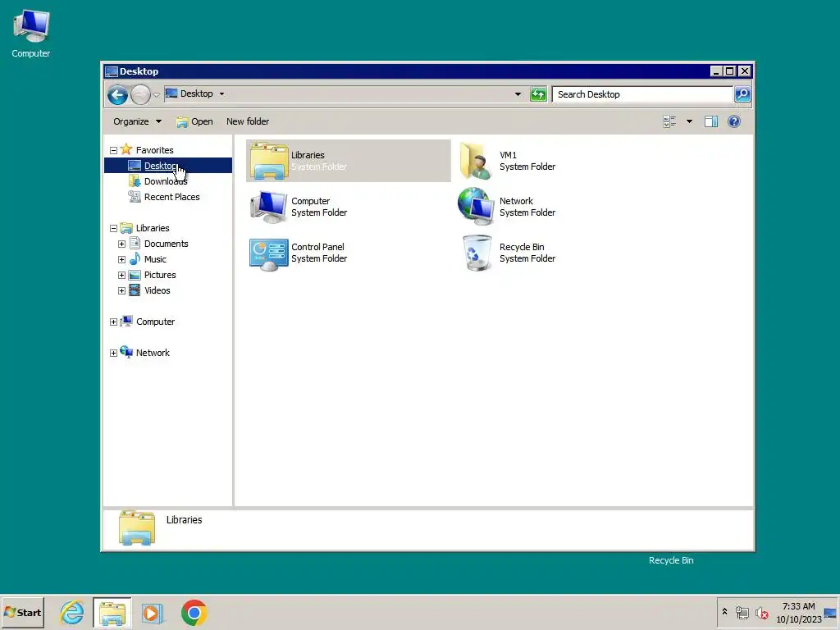
Task: Change your view icon button
Action: pos(669,121)
